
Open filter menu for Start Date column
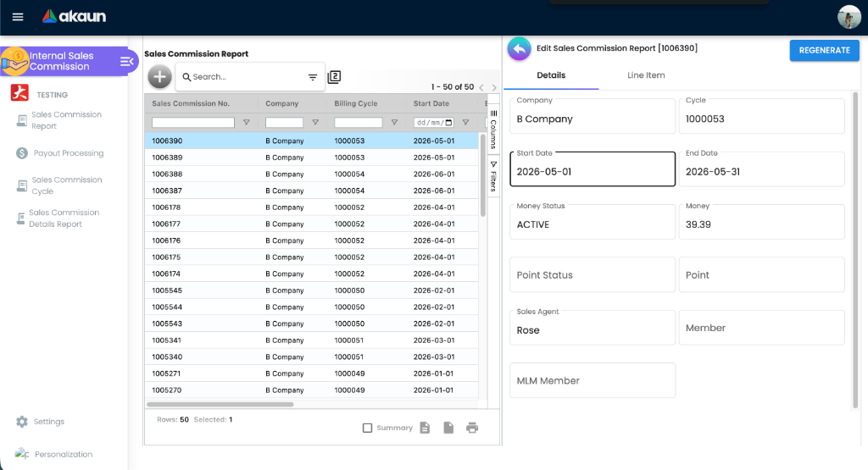click(x=465, y=122)
